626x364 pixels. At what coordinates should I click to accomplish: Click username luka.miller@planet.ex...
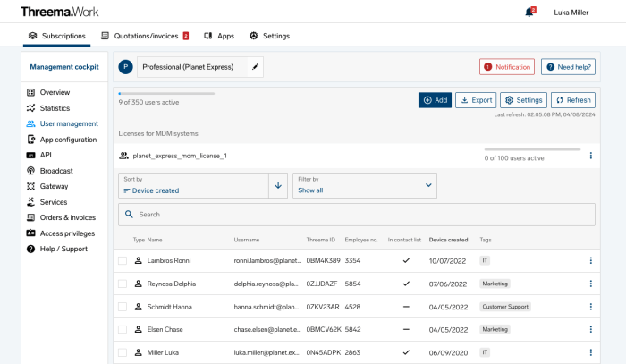(266, 353)
